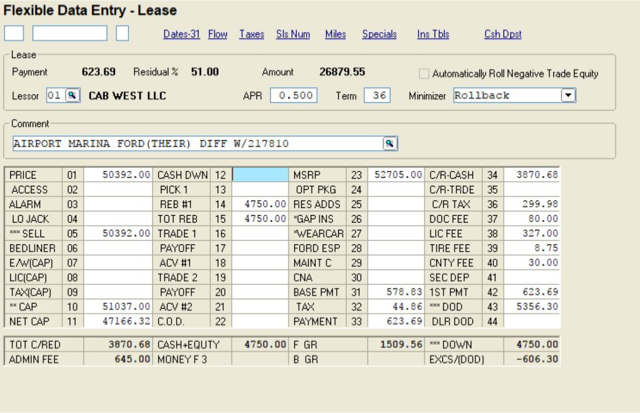Viewport: 640px width, 413px height.
Task: Open the Sls Num link
Action: [x=293, y=34]
